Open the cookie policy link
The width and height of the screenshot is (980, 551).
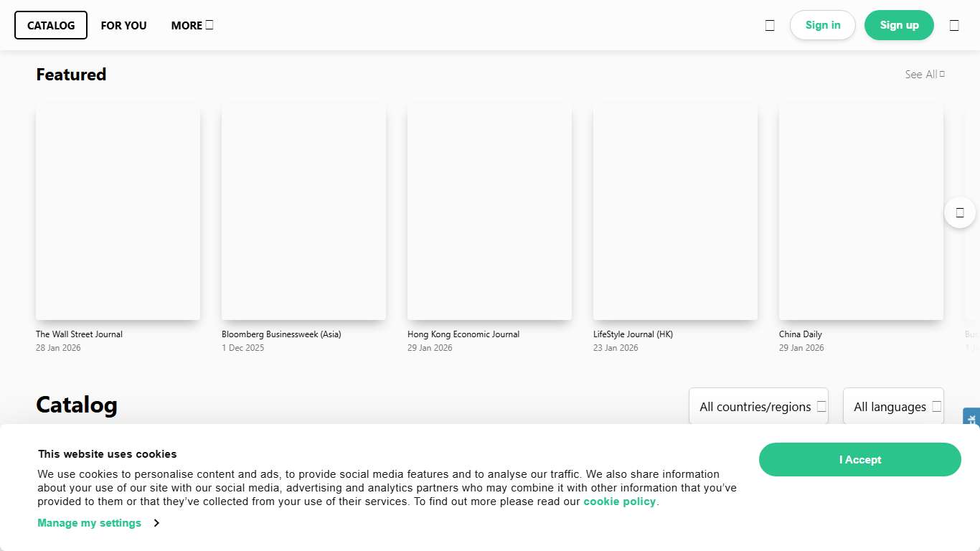619,501
